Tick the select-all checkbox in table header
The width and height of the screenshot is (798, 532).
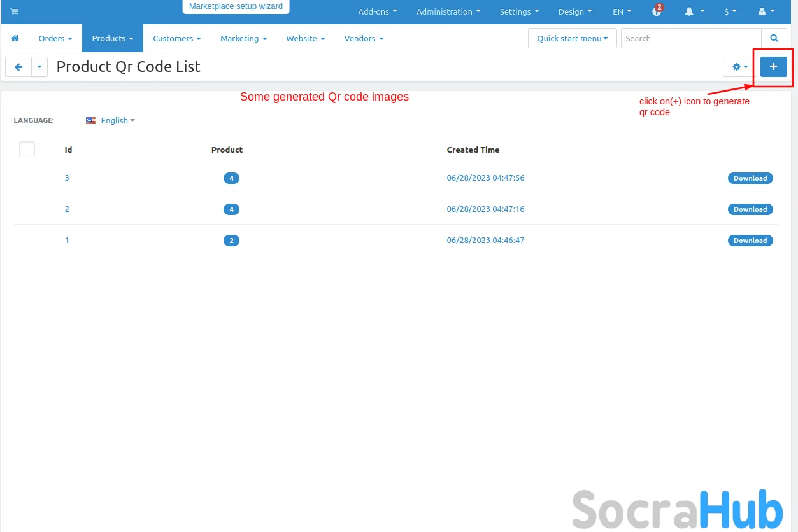tap(27, 150)
